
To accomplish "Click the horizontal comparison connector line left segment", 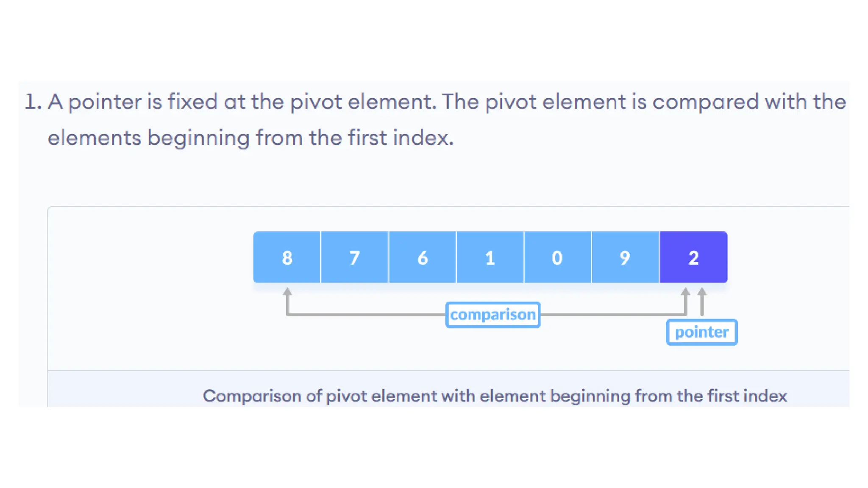I will coord(367,314).
